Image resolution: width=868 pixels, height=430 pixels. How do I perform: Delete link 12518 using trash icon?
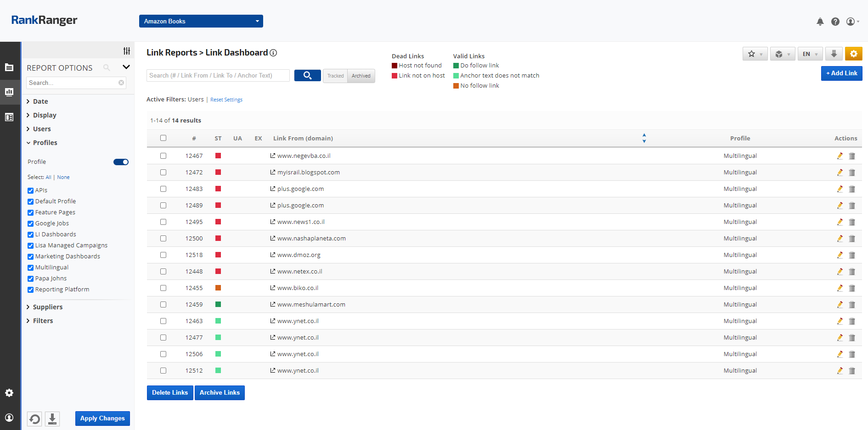pyautogui.click(x=852, y=255)
